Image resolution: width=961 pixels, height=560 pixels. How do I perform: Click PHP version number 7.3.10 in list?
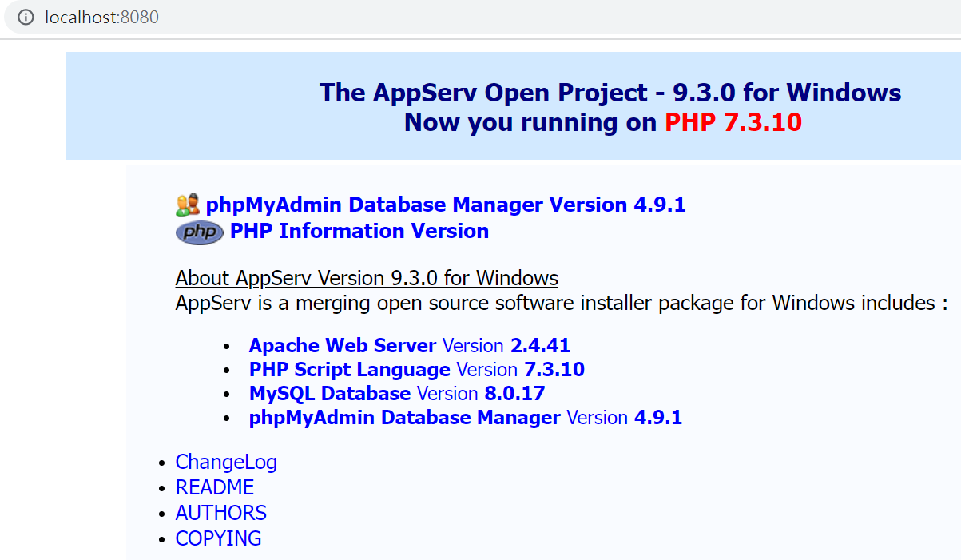pyautogui.click(x=554, y=370)
